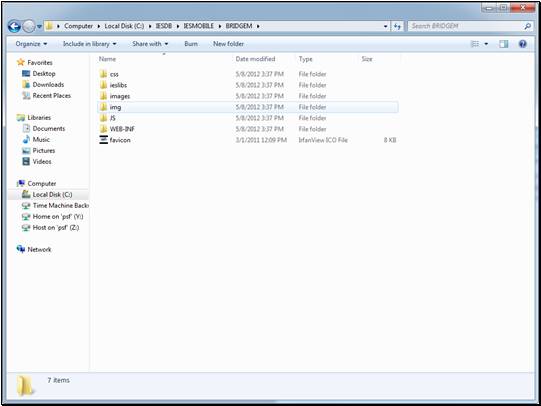Select Network in the navigation pane
This screenshot has width=541, height=406.
coord(39,249)
